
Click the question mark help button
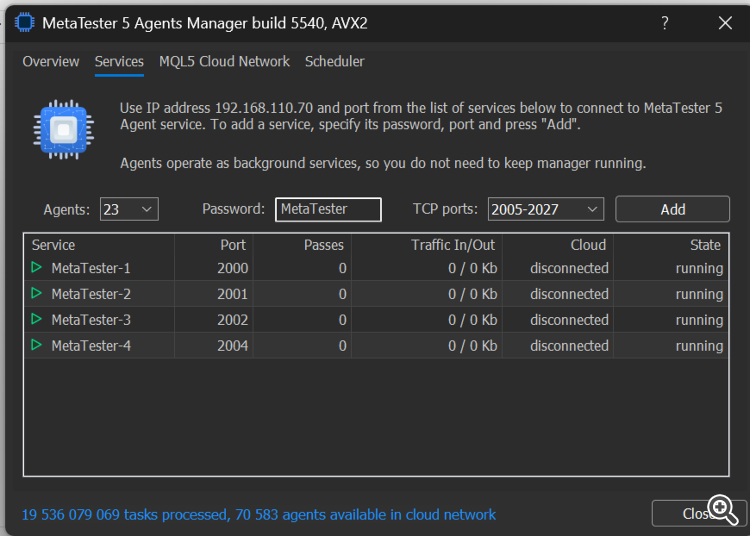[666, 23]
